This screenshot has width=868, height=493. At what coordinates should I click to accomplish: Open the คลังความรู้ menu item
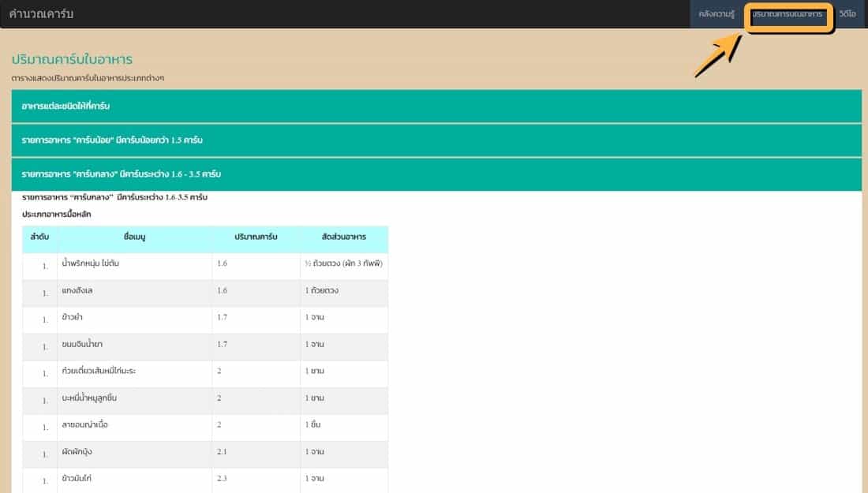pos(716,14)
